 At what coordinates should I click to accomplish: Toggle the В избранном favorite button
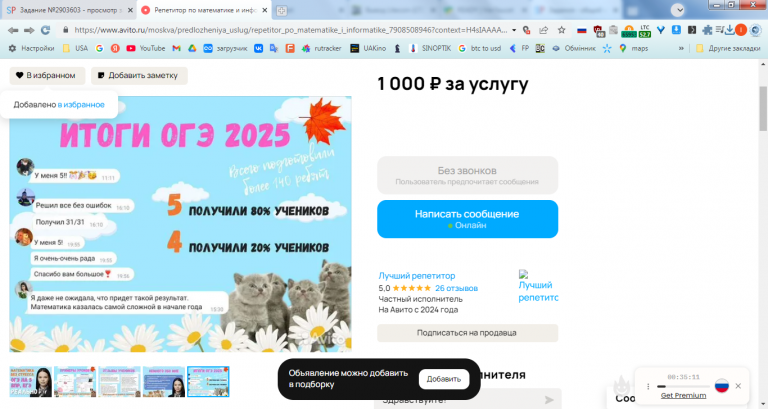click(x=47, y=75)
